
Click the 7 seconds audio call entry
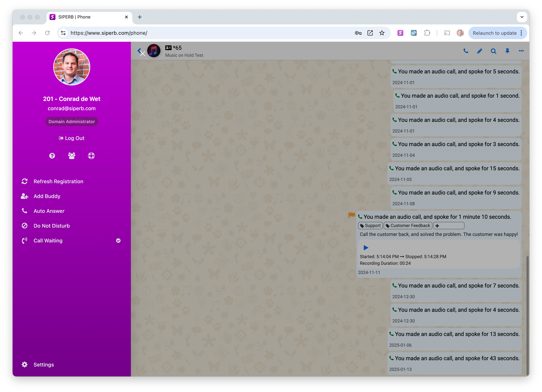(456, 291)
